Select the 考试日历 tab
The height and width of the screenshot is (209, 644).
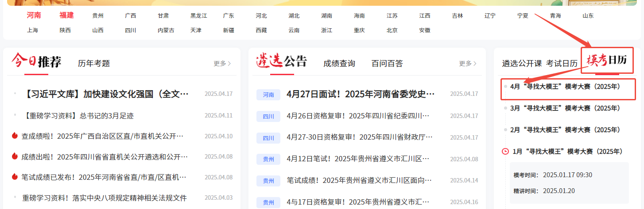click(x=562, y=64)
